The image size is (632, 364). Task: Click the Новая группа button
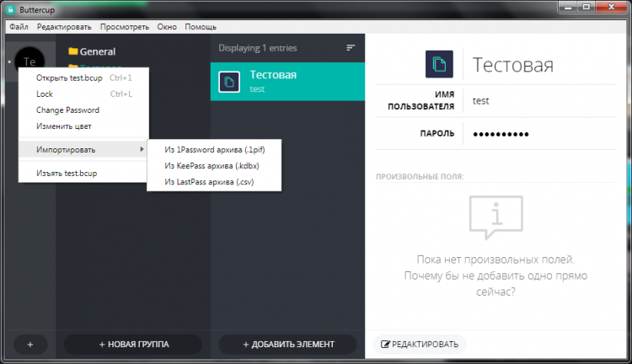point(133,345)
